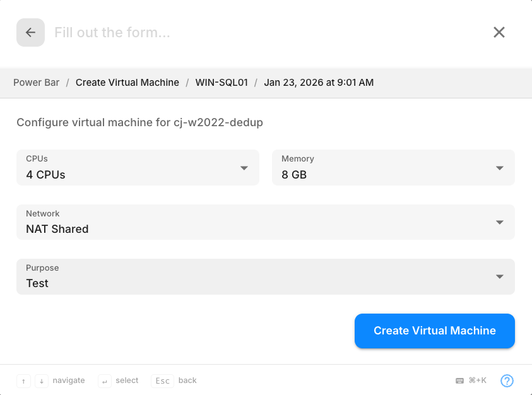This screenshot has width=532, height=395.
Task: Click the back arrow button
Action: click(x=30, y=33)
